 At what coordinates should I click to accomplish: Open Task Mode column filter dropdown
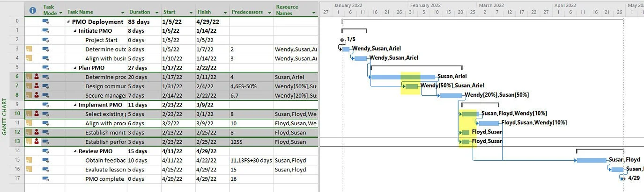click(61, 13)
